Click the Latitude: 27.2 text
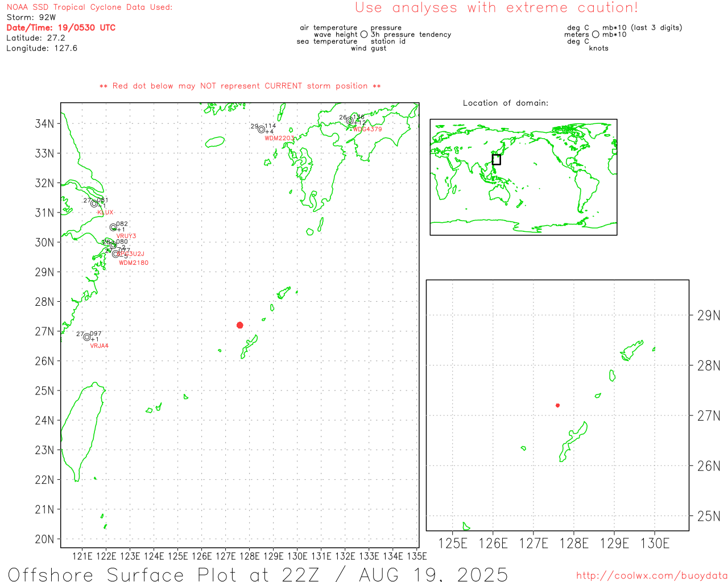This screenshot has width=728, height=582. 36,38
